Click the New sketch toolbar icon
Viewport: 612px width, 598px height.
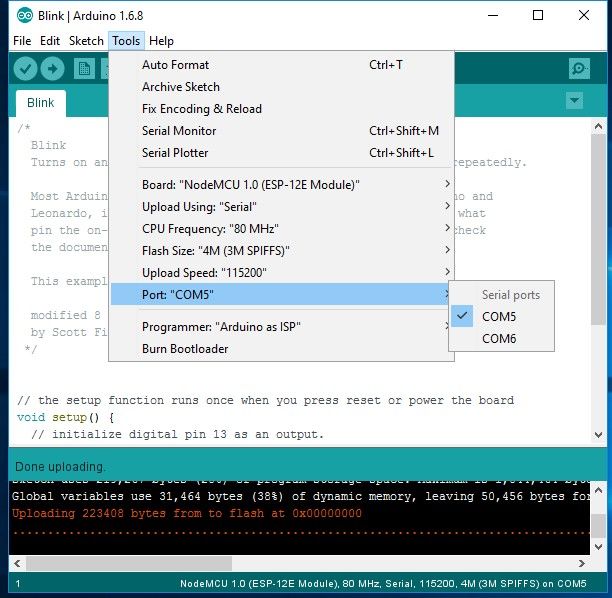(84, 69)
